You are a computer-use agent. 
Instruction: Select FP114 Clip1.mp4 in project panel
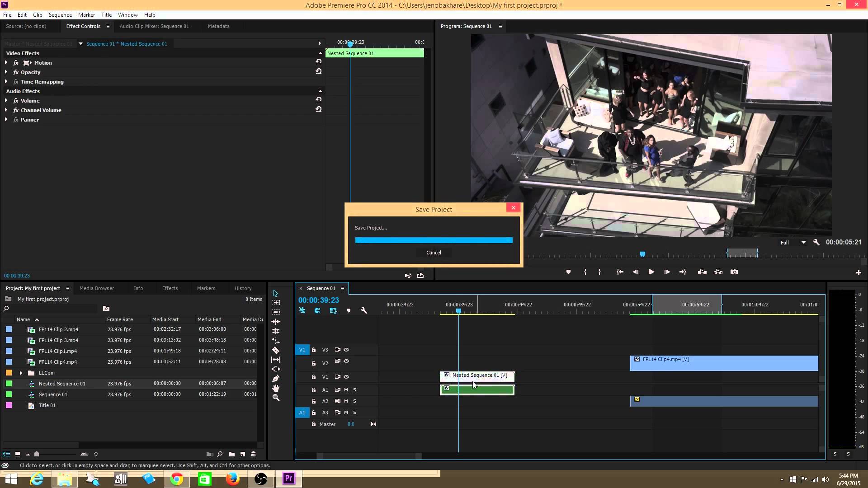pyautogui.click(x=58, y=351)
